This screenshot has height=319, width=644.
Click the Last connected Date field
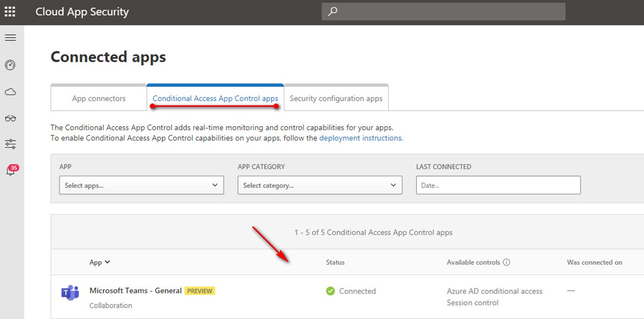tap(498, 185)
